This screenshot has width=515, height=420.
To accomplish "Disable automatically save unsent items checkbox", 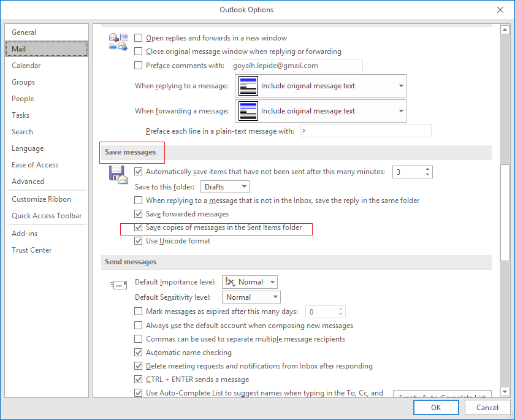I will point(139,172).
